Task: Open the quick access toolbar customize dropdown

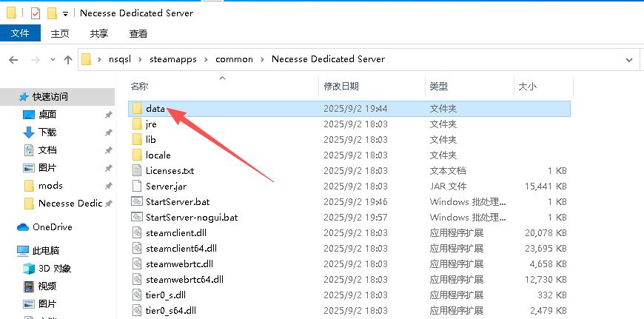Action: [66, 13]
